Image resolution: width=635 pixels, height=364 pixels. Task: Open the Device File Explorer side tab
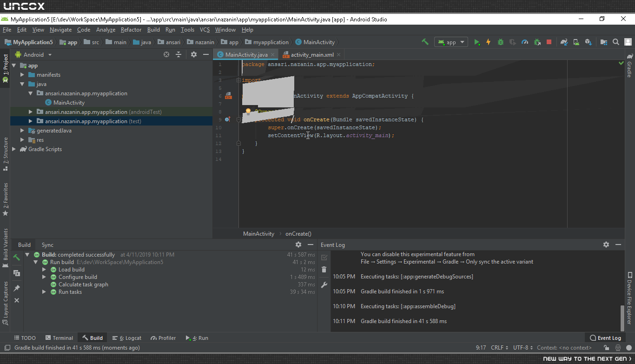pyautogui.click(x=629, y=298)
